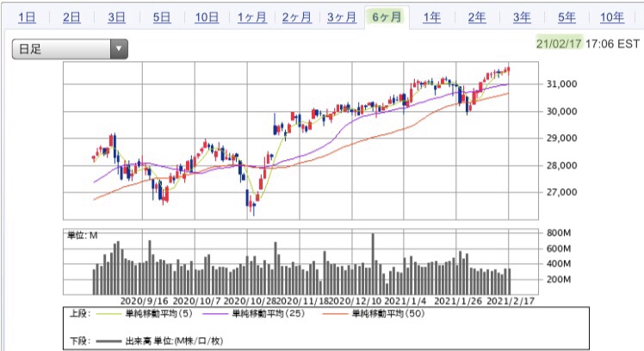Click the latest candlestick at the chart's right end
The width and height of the screenshot is (644, 351).
[509, 71]
